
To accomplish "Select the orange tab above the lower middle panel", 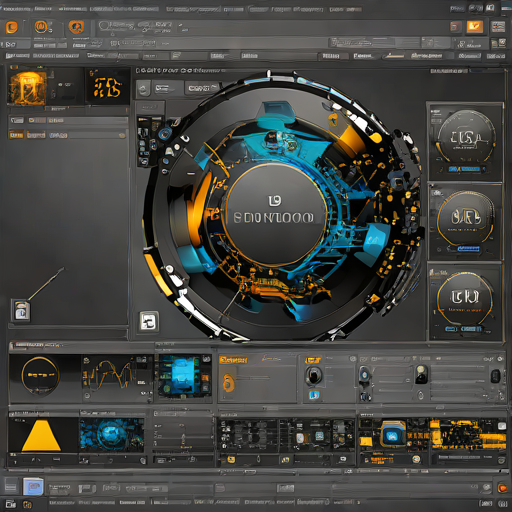I will 233,360.
